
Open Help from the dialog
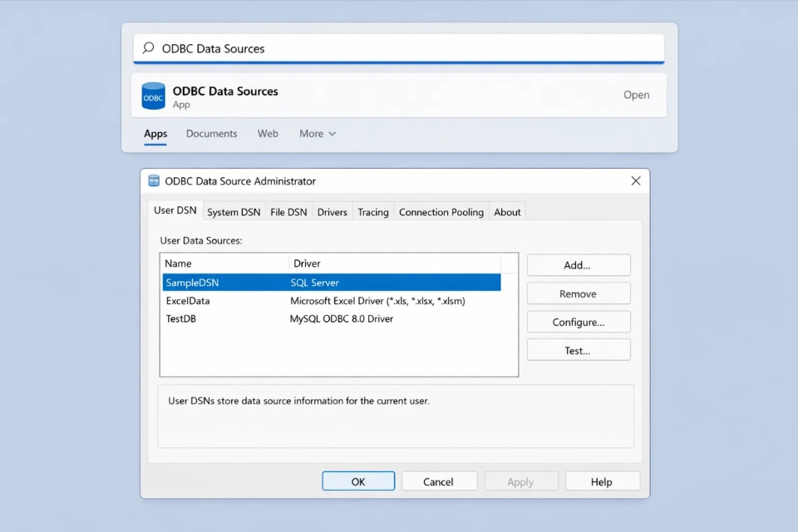pos(603,480)
